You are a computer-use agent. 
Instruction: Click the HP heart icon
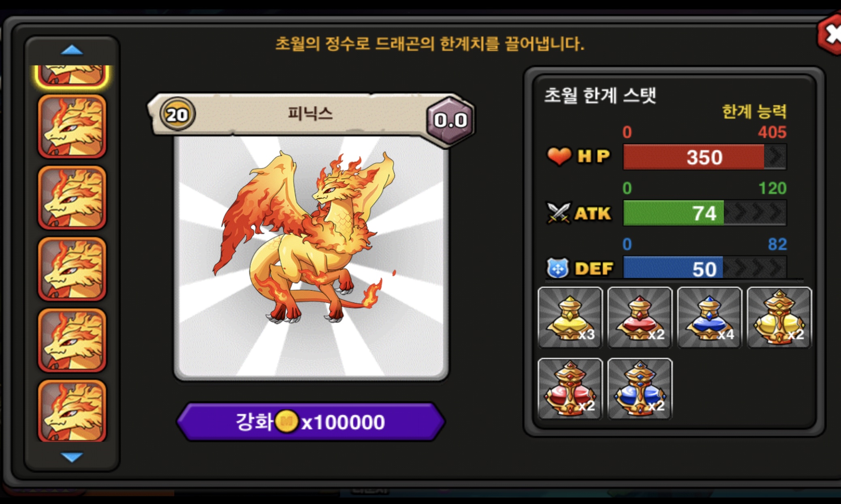pyautogui.click(x=559, y=156)
